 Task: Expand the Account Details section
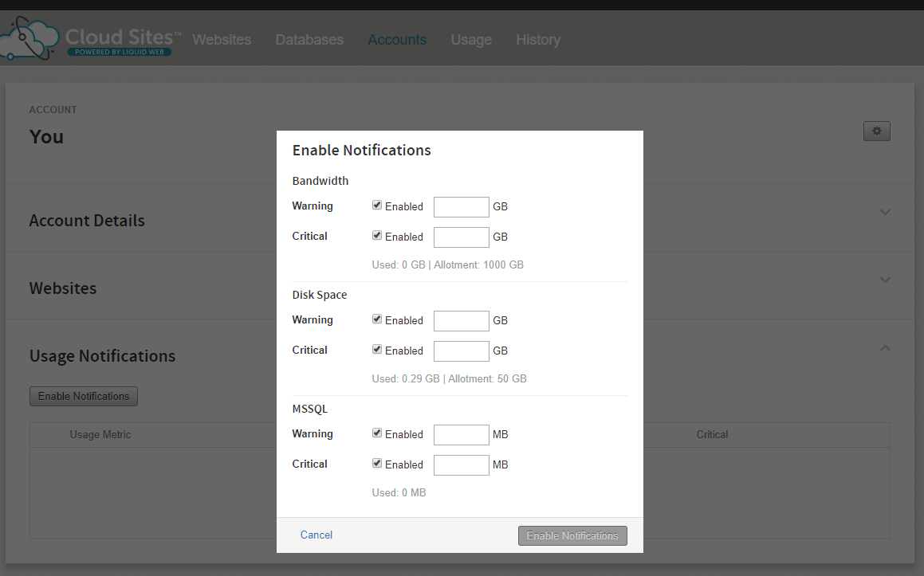point(885,213)
